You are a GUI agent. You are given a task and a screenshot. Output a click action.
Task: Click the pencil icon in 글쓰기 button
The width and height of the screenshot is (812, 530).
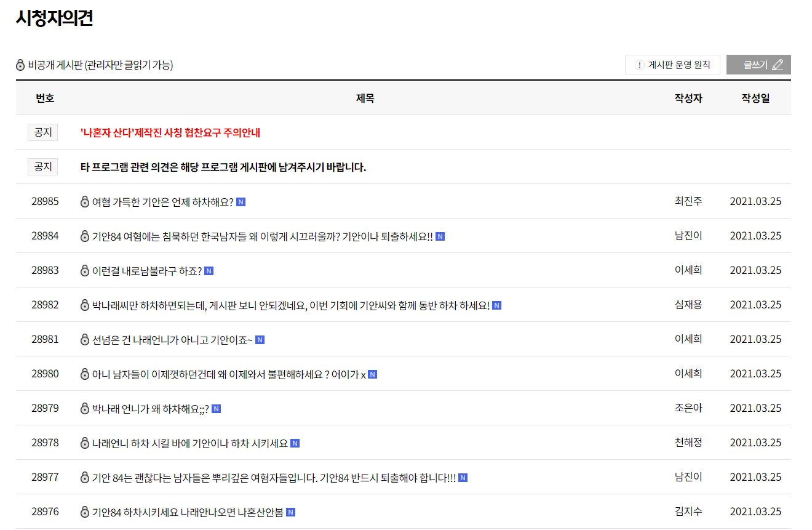pyautogui.click(x=778, y=65)
